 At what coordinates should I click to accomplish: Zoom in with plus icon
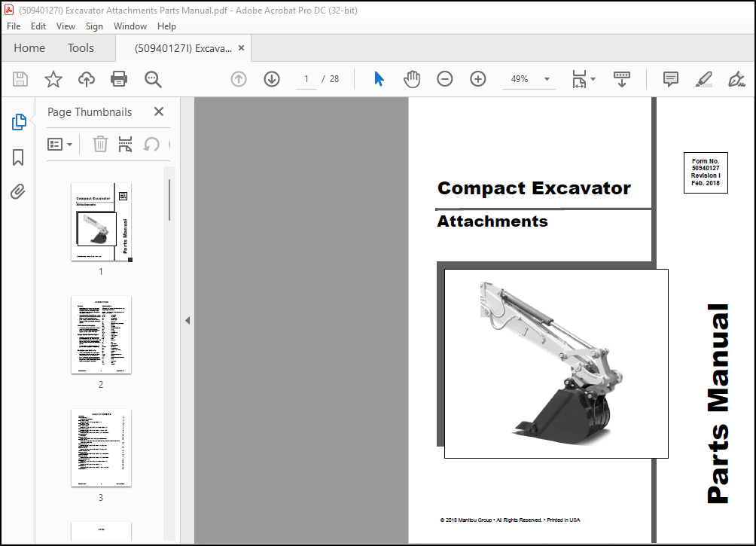click(478, 79)
